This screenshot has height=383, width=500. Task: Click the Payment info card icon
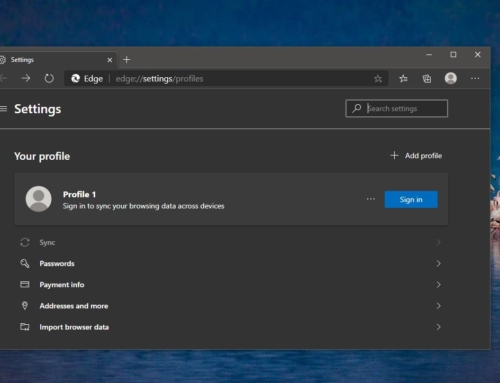pyautogui.click(x=25, y=284)
